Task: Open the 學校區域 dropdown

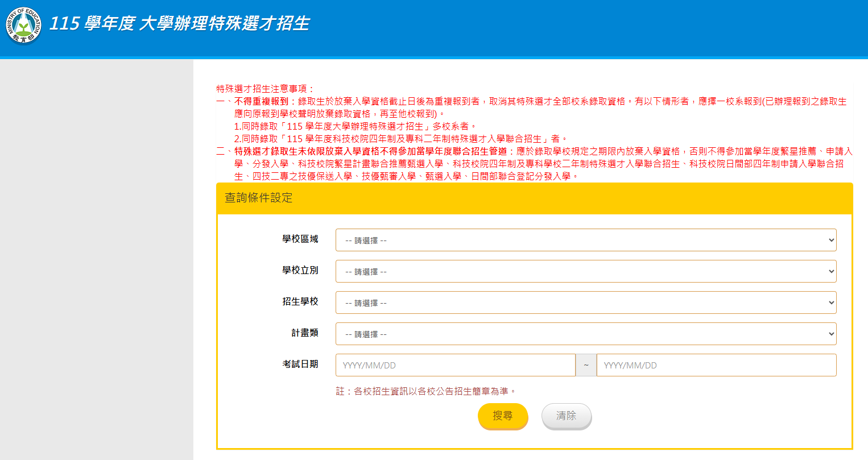Action: click(x=586, y=240)
